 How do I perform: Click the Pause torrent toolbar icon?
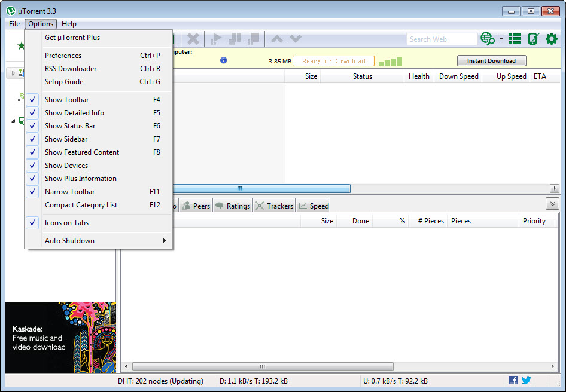(235, 39)
